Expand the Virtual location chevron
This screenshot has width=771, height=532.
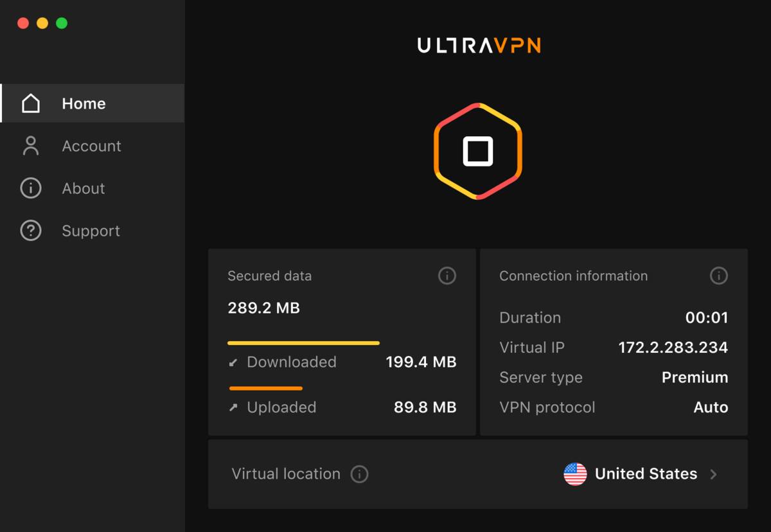click(713, 474)
